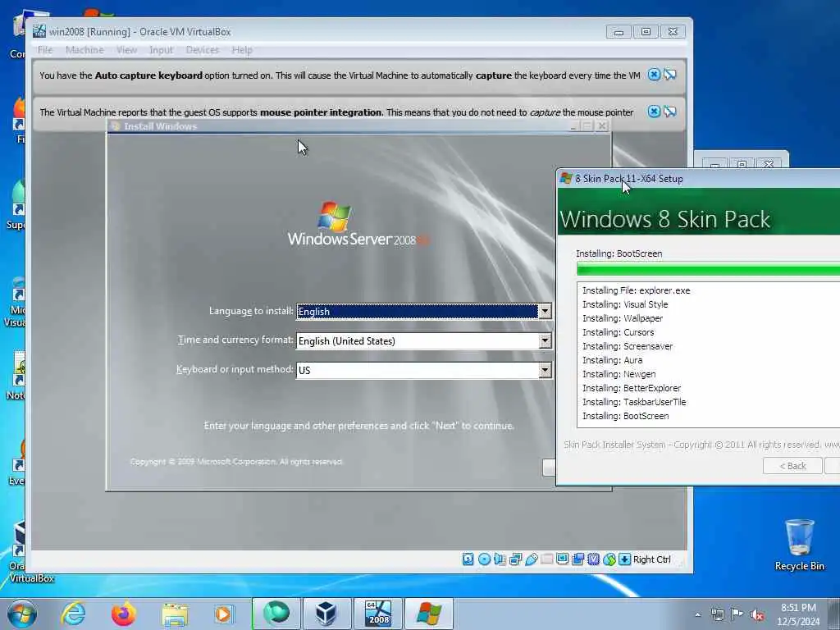Open the Devices menu in VirtualBox
The width and height of the screenshot is (840, 630).
click(x=203, y=50)
